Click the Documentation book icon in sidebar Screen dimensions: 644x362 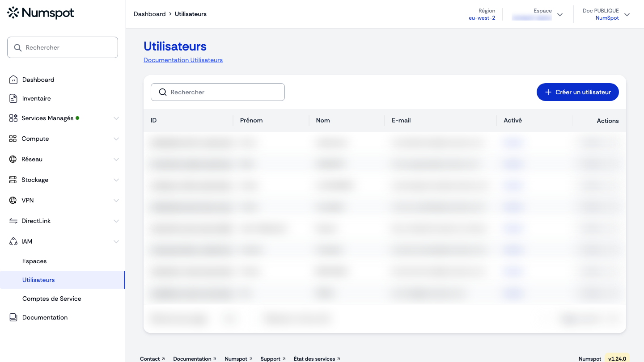click(x=13, y=317)
